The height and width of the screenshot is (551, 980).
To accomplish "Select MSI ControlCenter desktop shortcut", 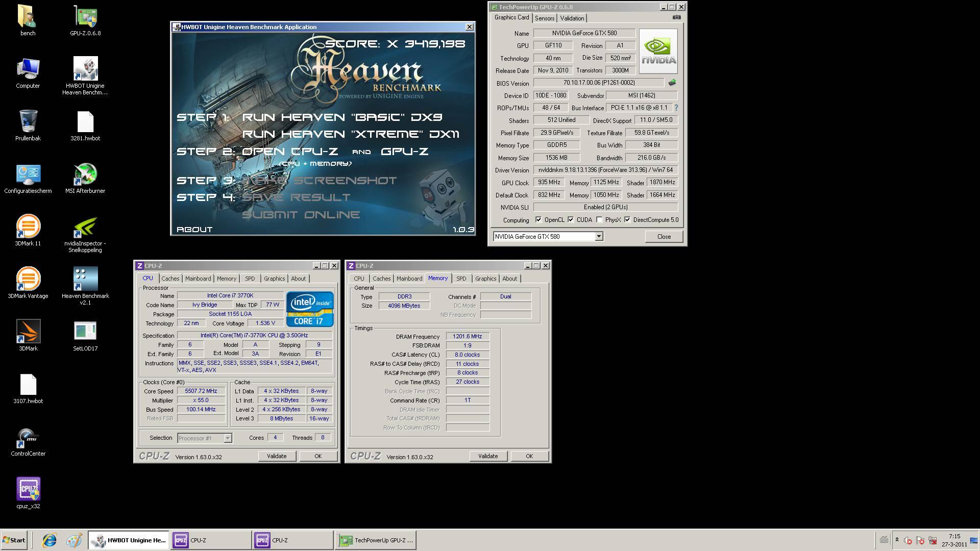I will pyautogui.click(x=28, y=441).
